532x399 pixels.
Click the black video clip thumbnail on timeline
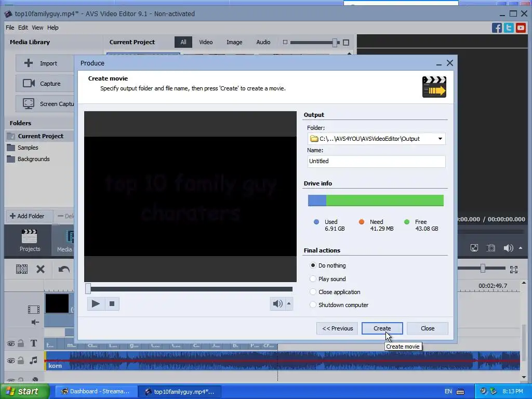click(57, 303)
